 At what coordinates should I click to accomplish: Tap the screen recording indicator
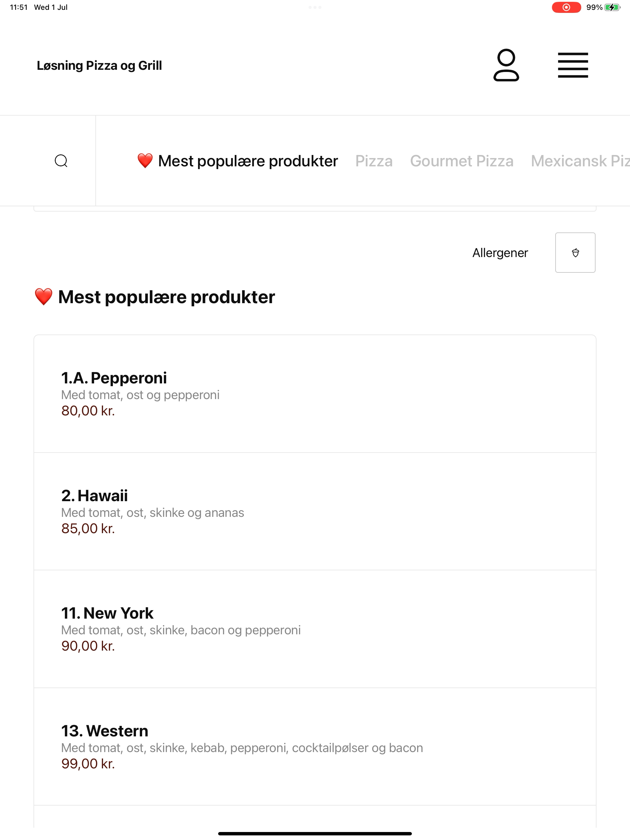point(566,7)
